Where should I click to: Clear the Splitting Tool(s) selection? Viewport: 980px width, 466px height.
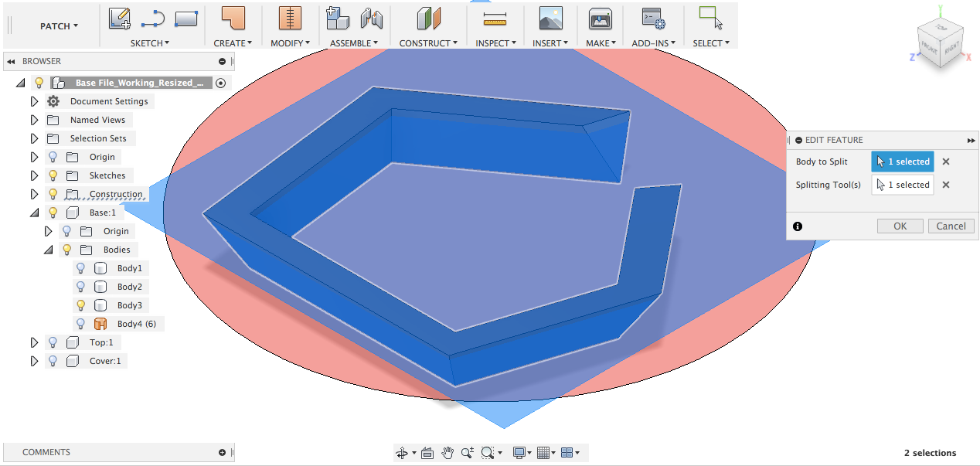click(946, 185)
